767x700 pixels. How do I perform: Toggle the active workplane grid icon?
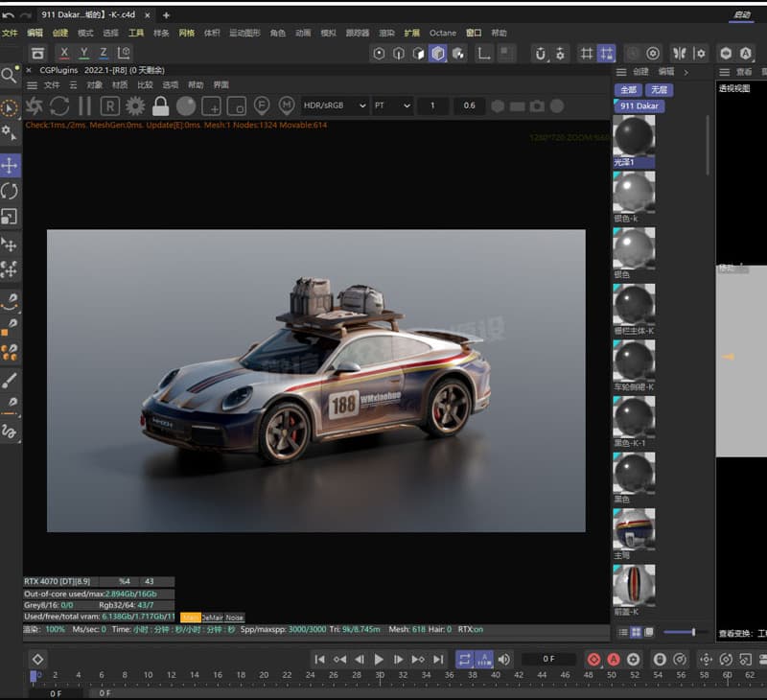[x=607, y=54]
